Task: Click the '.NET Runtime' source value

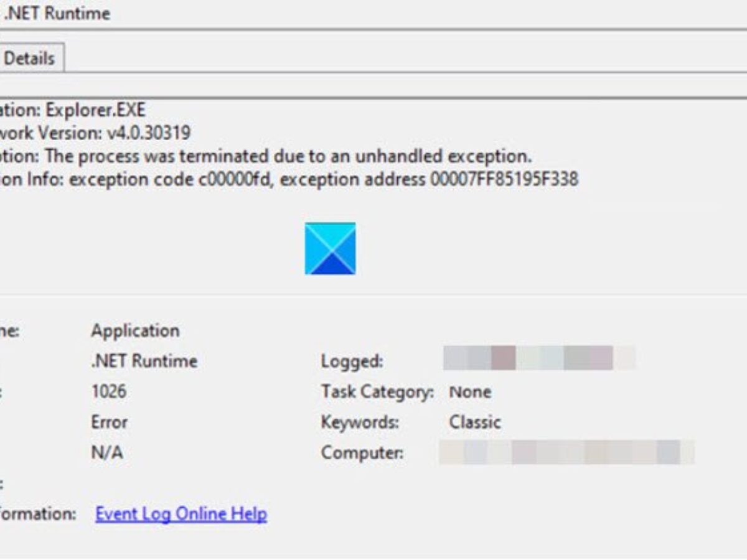Action: 144,361
